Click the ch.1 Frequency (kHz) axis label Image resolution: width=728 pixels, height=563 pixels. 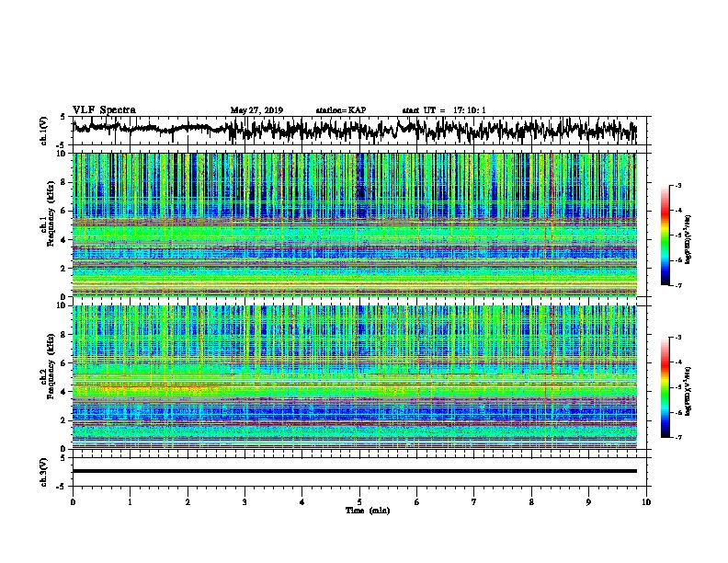click(47, 214)
